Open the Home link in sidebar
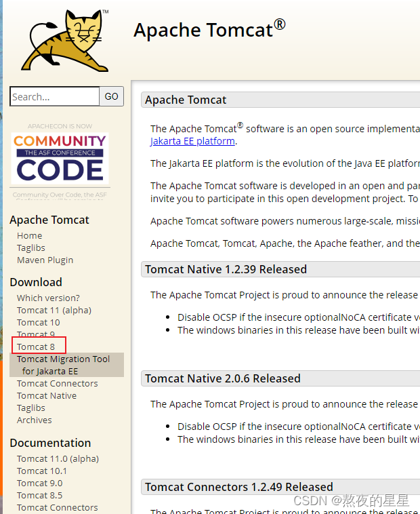The height and width of the screenshot is (514, 420). point(29,236)
